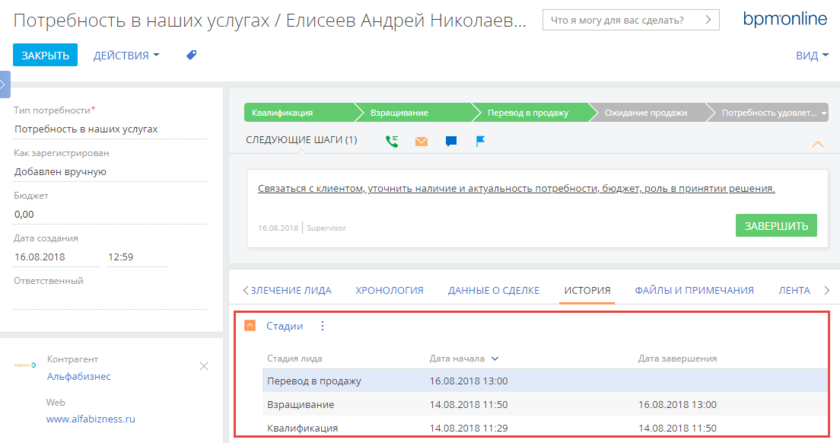Open the three-dot menu beside Стадии
Screen dimensions: 840x443
tap(322, 326)
